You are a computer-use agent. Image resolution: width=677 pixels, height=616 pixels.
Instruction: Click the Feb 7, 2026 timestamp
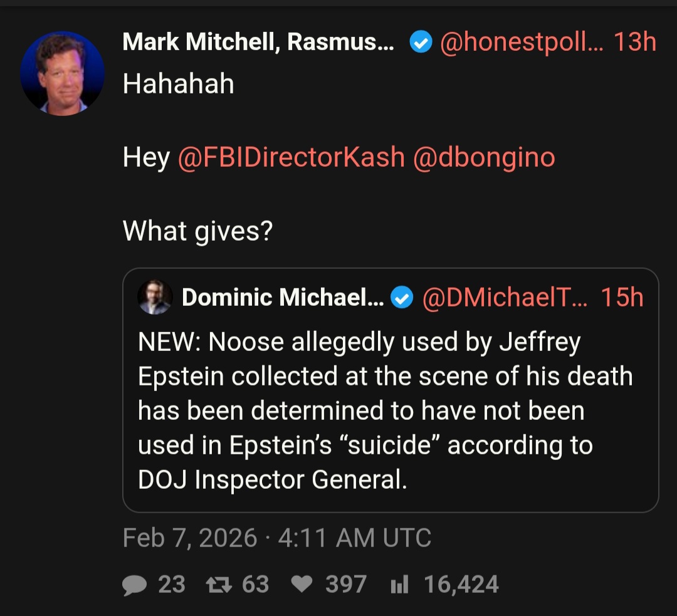276,538
